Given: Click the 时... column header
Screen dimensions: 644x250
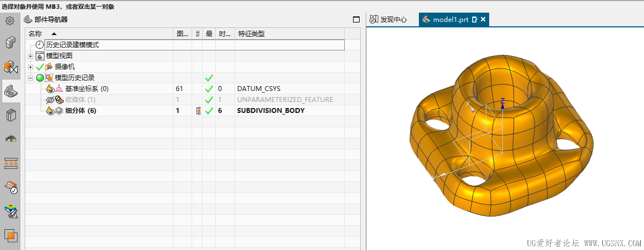Looking at the screenshot, I should [225, 33].
